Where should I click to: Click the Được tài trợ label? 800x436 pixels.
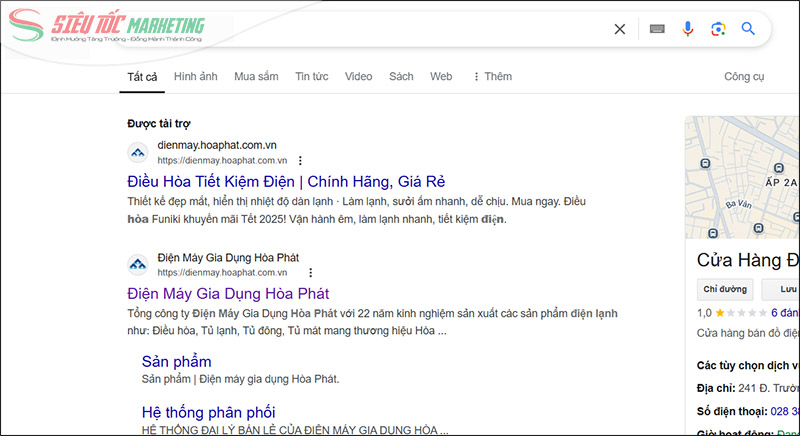[159, 123]
